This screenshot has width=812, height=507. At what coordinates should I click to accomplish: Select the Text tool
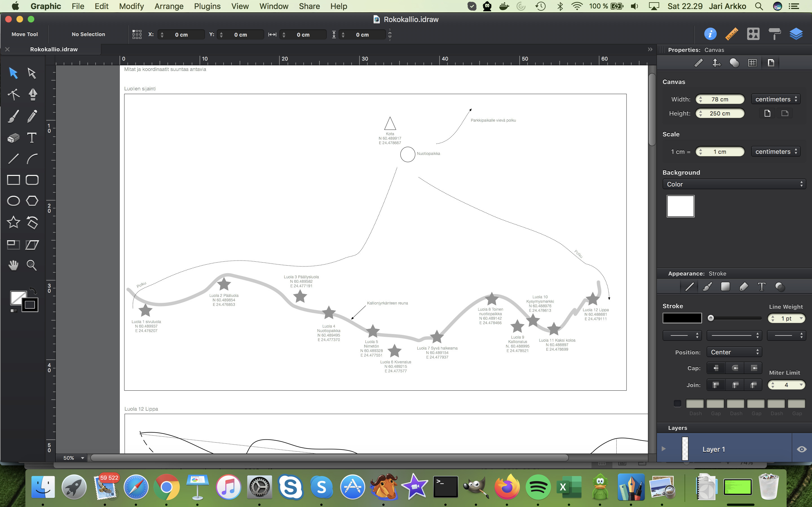(x=32, y=138)
